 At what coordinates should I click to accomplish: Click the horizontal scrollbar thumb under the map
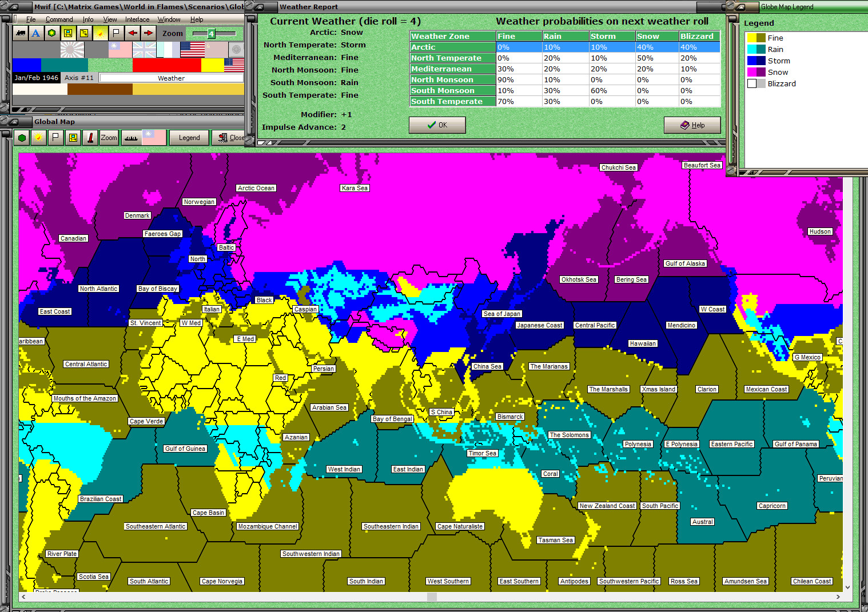point(432,597)
